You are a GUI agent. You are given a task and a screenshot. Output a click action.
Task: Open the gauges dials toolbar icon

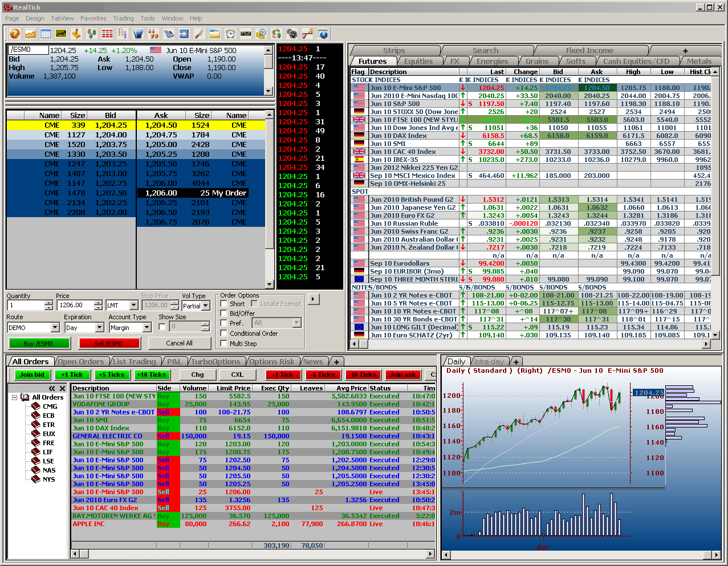pyautogui.click(x=292, y=34)
